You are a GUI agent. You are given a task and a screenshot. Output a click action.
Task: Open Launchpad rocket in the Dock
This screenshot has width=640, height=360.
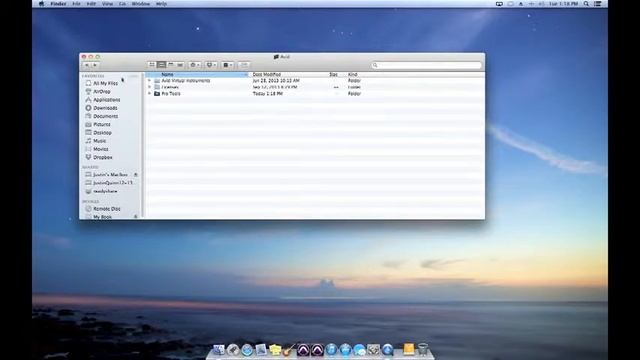(233, 350)
